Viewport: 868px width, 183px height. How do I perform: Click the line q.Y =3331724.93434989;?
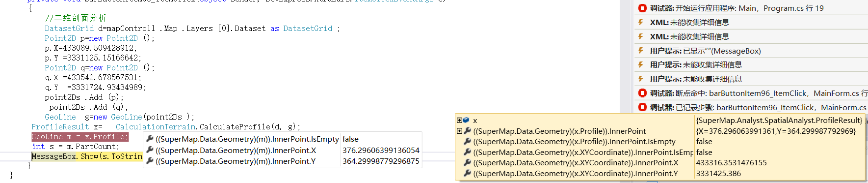95,88
